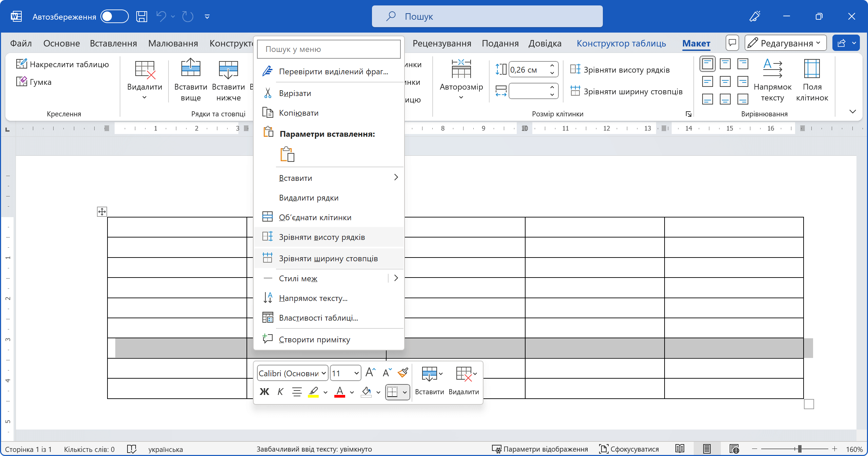Click Text Direction (Напрямок тексту) ribbon icon
Screen dimensions: 868x456
[772, 69]
